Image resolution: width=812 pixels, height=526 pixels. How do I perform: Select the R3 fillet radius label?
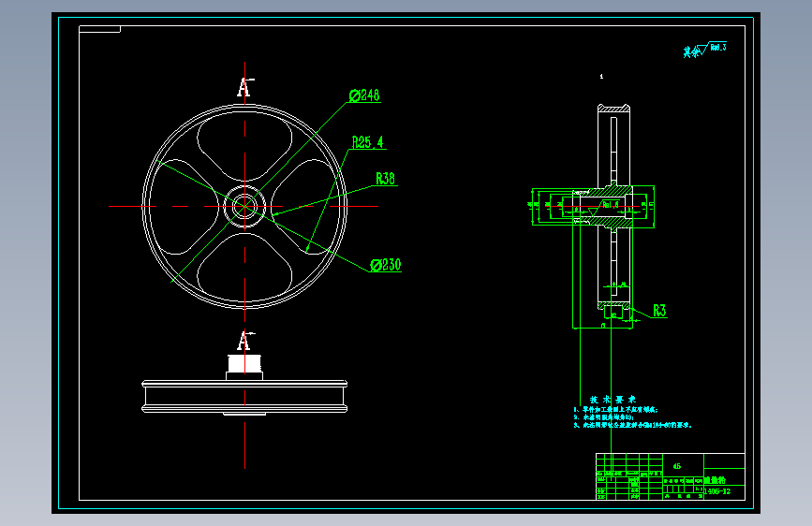click(659, 310)
